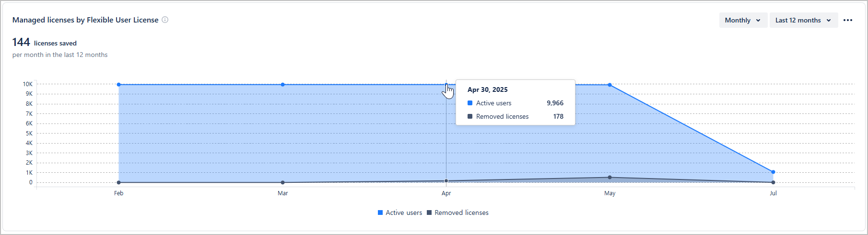Open the Monthly interval dropdown

[743, 20]
